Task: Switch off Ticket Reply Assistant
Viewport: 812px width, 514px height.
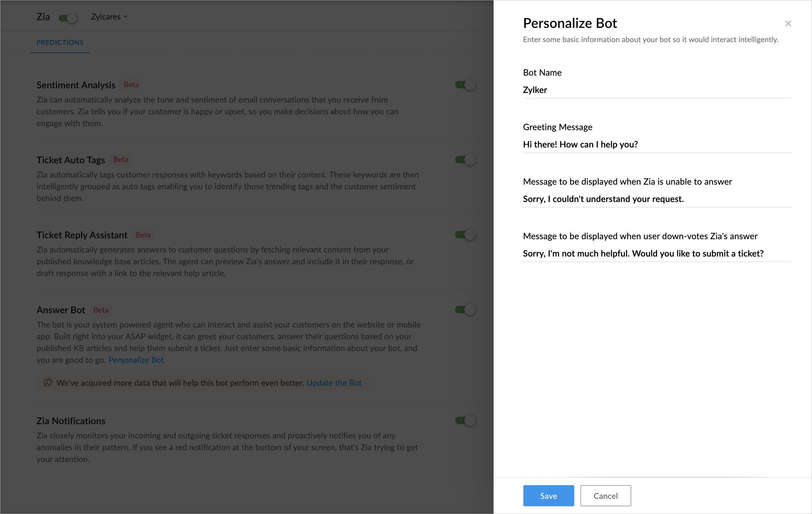Action: (x=465, y=235)
